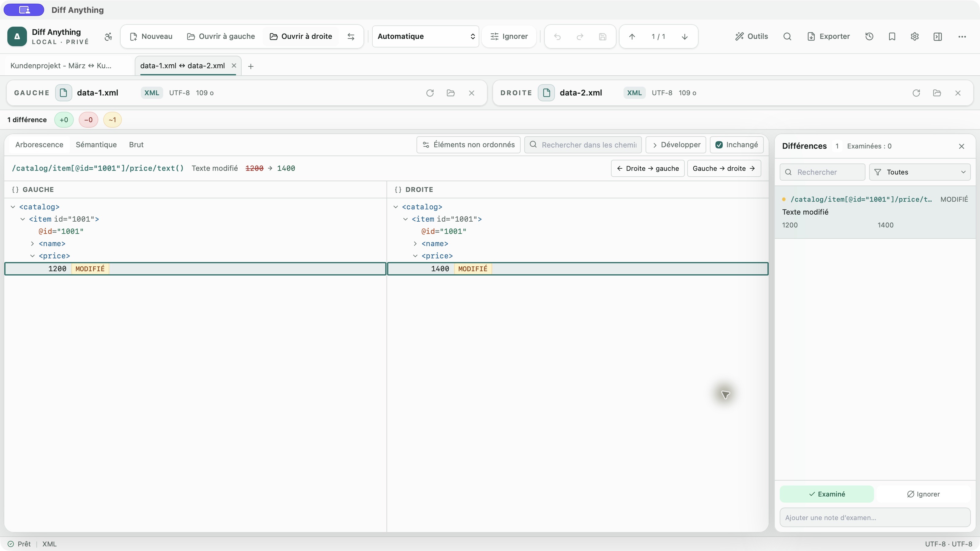
Task: Expand the left <name> node
Action: coord(32,244)
